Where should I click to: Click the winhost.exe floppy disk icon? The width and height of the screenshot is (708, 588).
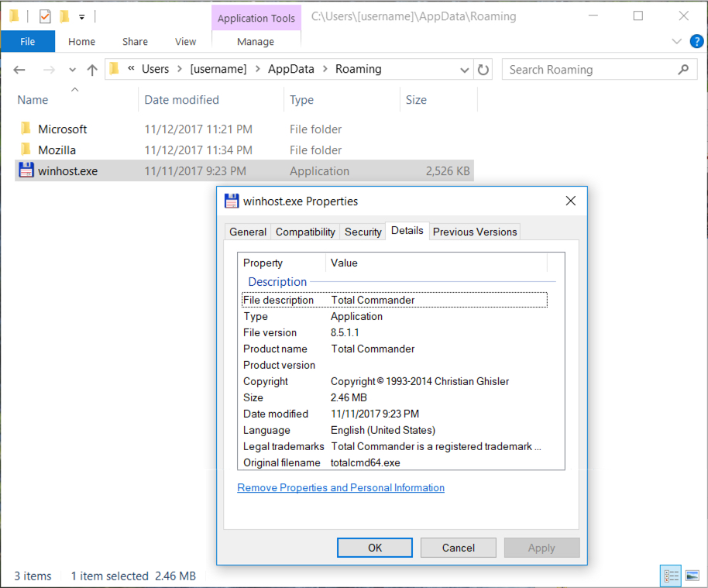(26, 170)
